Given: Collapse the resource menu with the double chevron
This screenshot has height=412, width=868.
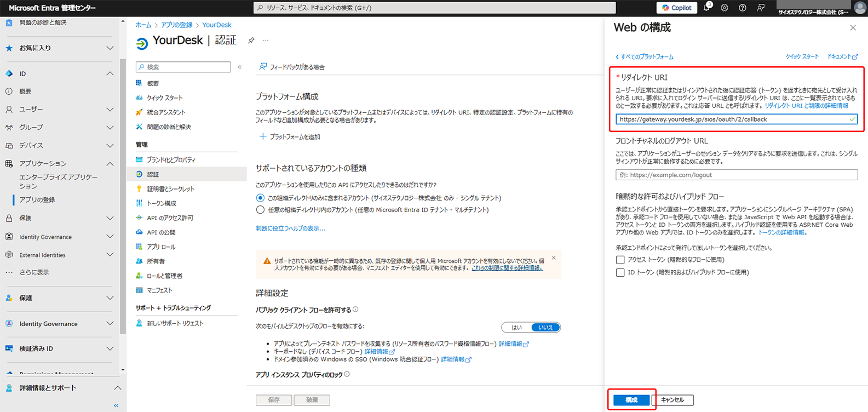Looking at the screenshot, I should pyautogui.click(x=239, y=67).
